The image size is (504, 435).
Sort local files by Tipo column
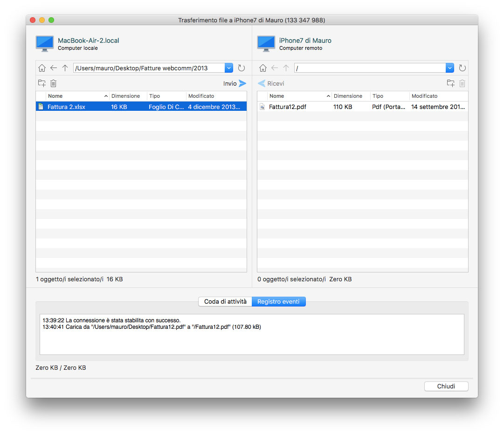tap(166, 96)
